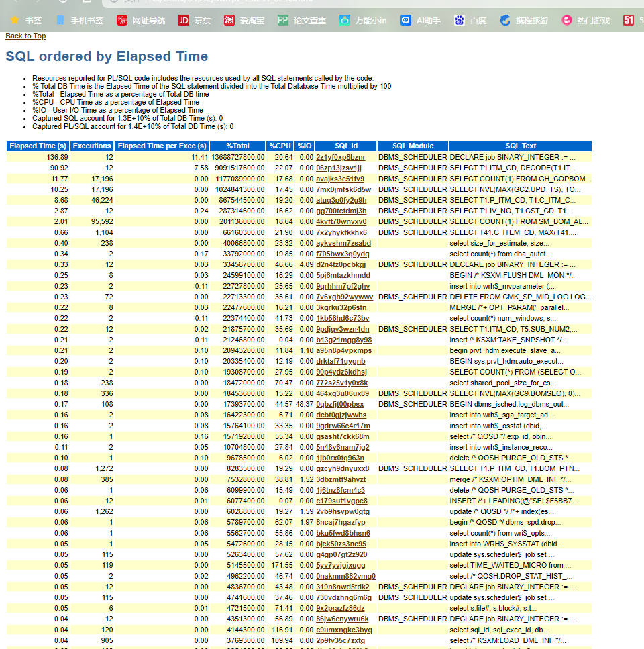
Task: Open SQL Id 730vdzhng6m6g
Action: click(x=343, y=599)
